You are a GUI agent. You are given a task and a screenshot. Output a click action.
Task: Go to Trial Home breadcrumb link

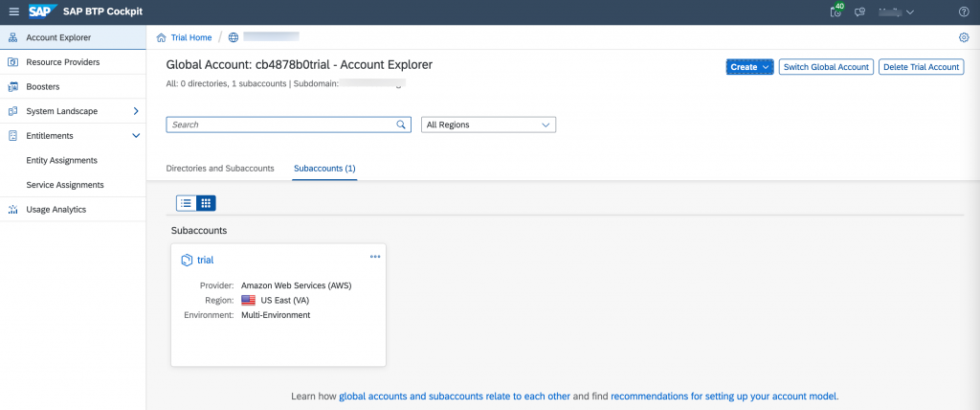191,37
